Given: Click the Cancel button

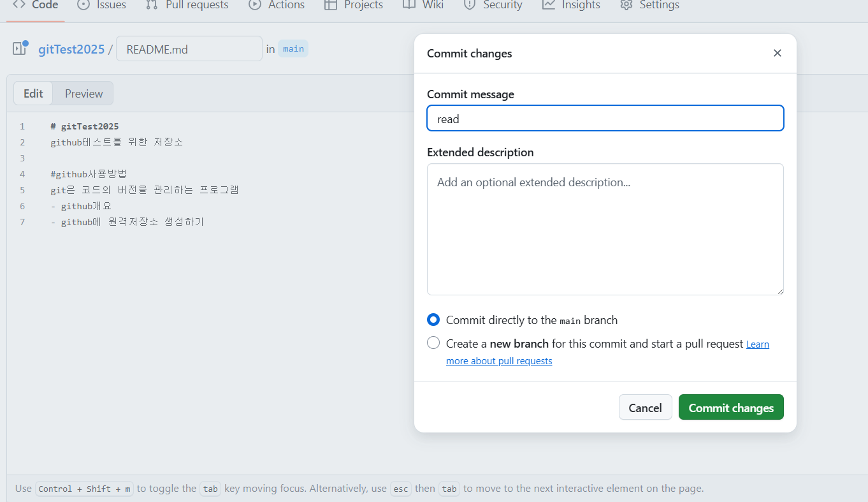Looking at the screenshot, I should pyautogui.click(x=645, y=407).
